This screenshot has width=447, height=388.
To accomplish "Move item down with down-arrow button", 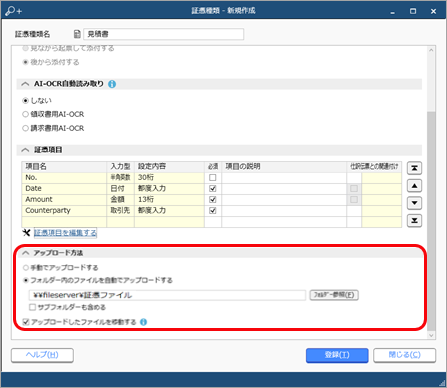I will [x=414, y=203].
